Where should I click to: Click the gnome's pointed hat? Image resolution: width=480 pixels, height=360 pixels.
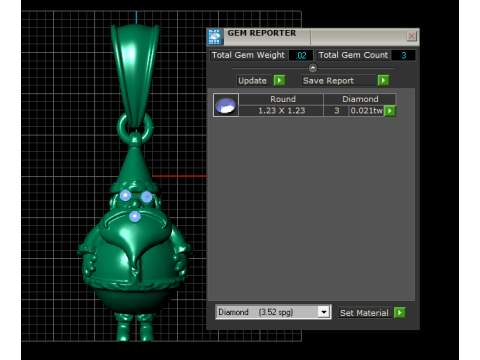tap(134, 167)
